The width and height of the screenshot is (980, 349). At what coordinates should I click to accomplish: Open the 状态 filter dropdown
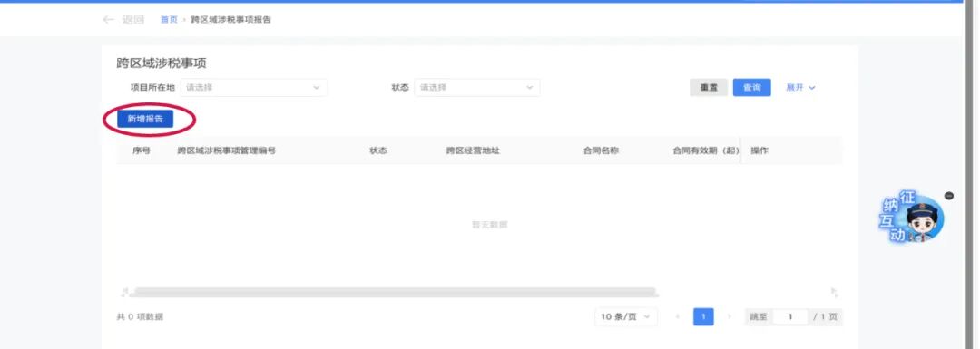(477, 87)
